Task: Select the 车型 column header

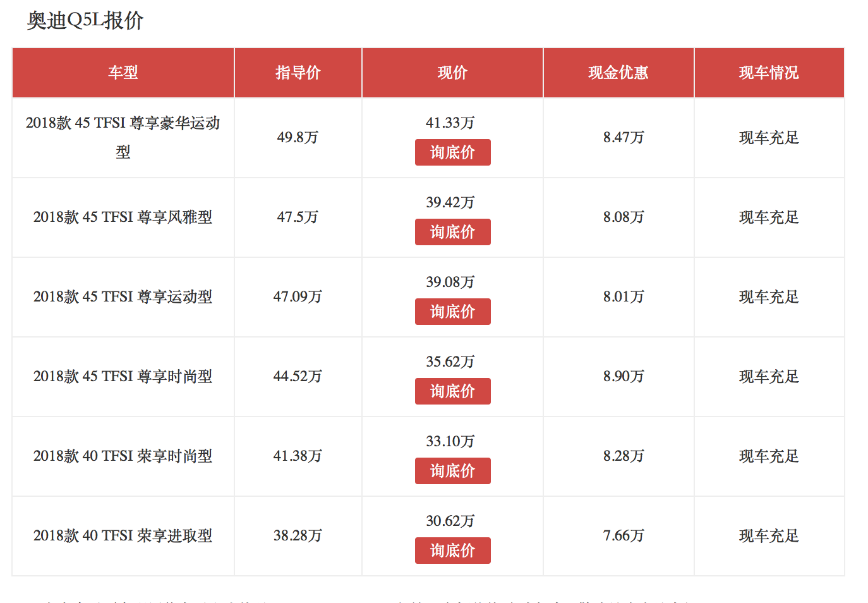Action: click(123, 73)
